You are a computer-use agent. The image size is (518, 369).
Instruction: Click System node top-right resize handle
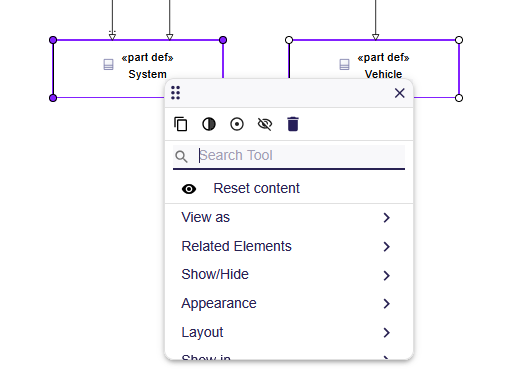pos(223,40)
